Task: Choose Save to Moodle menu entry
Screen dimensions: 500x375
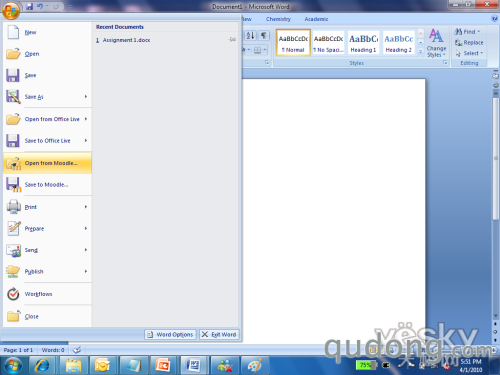Action: point(47,185)
